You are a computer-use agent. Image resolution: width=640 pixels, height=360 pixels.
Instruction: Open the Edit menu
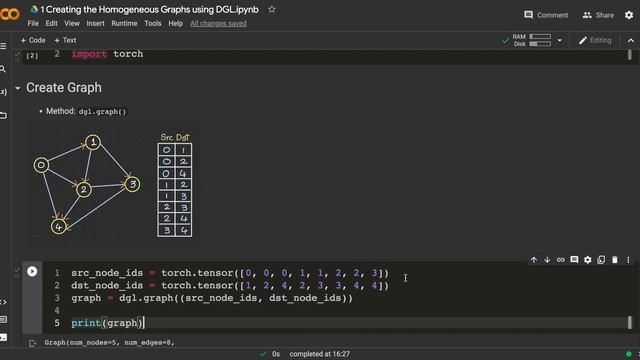tap(51, 23)
